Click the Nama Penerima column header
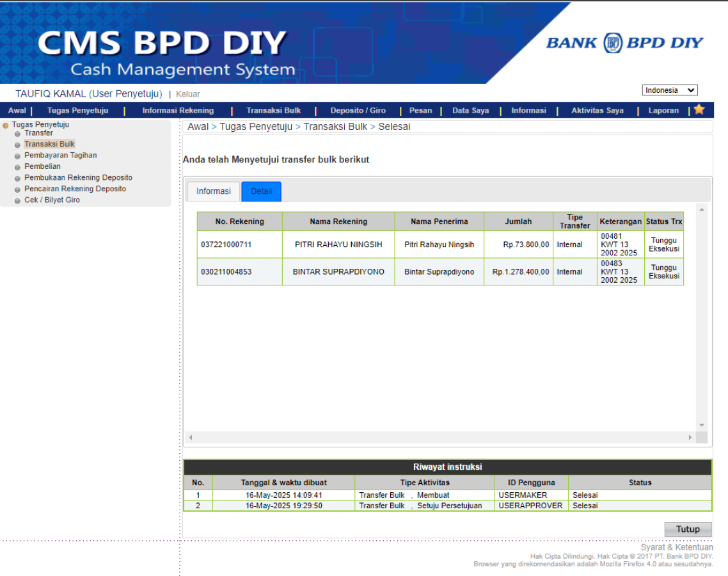728x576 pixels. point(439,221)
